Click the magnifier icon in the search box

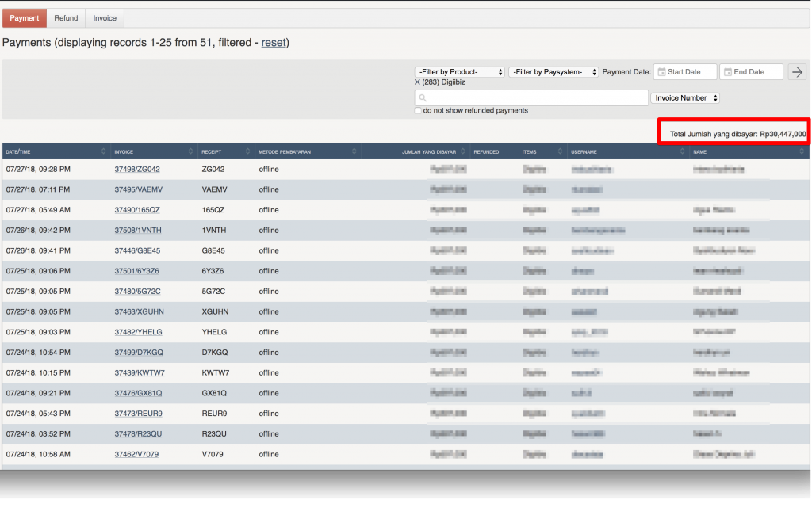[x=423, y=98]
